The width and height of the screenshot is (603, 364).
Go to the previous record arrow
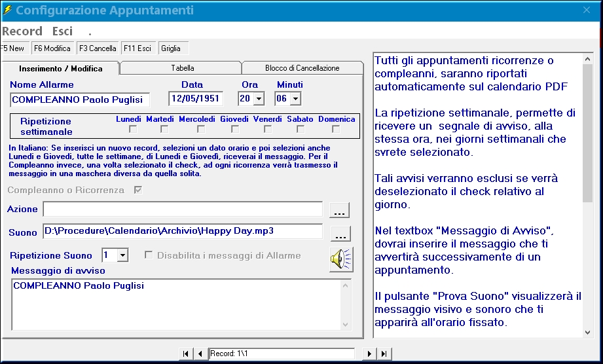pos(200,354)
